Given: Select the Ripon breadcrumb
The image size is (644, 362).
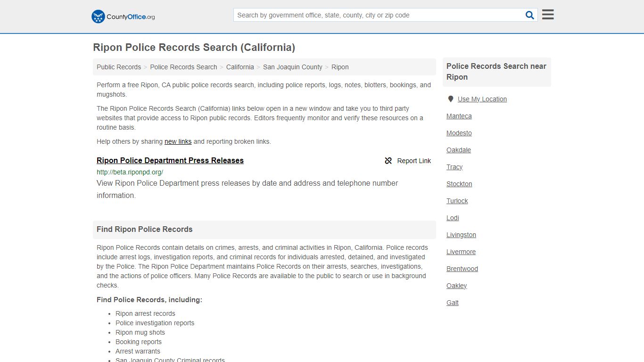Looking at the screenshot, I should pos(340,67).
